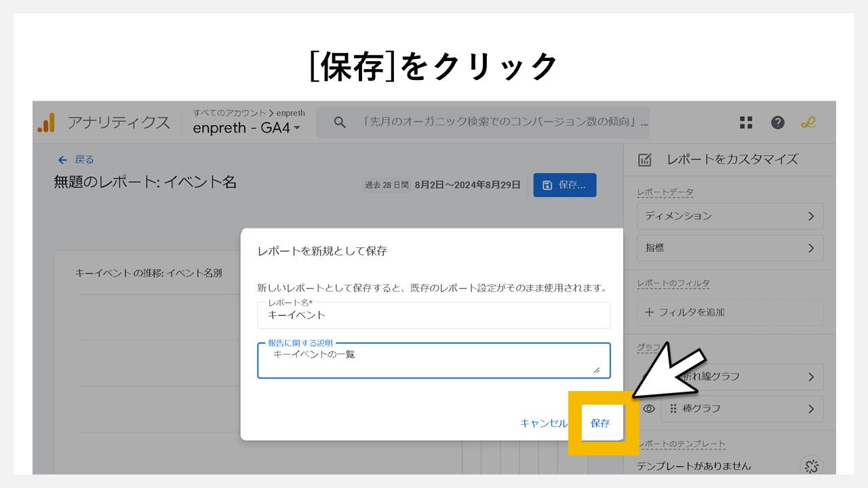Screen dimensions: 868x488
Task: Click 保存 in the save dialog
Action: pos(600,422)
